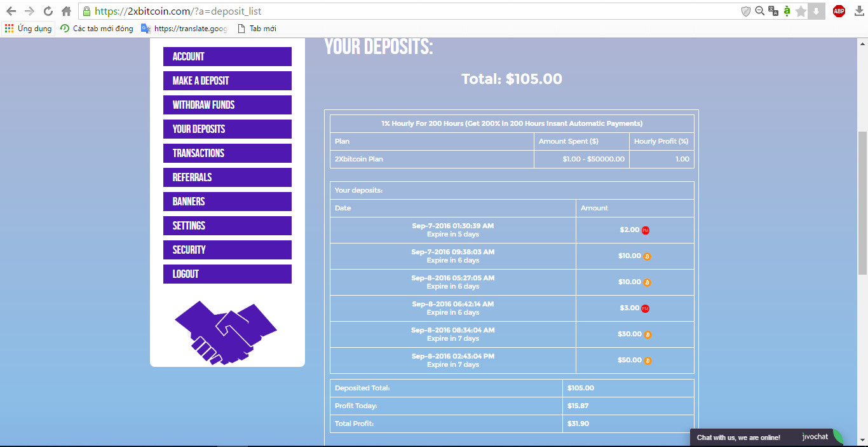
Task: Select Your Deposits in sidebar
Action: 227,129
